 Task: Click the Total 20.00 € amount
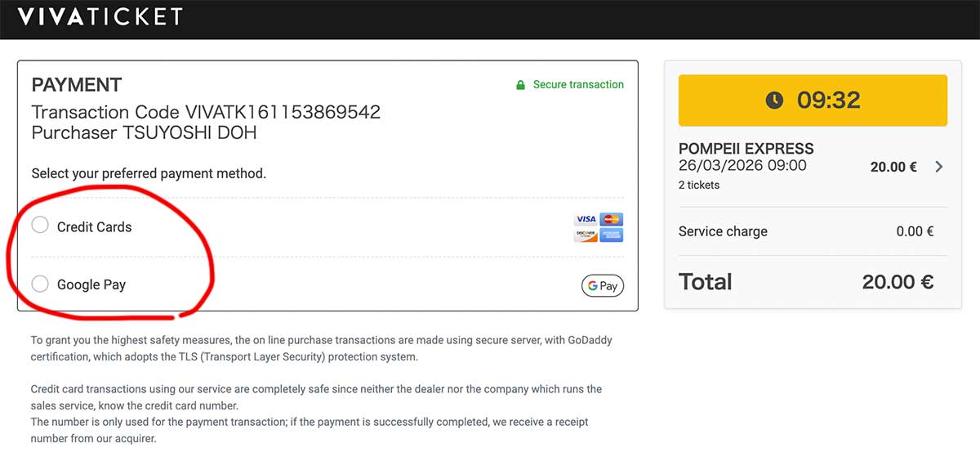pyautogui.click(x=898, y=282)
